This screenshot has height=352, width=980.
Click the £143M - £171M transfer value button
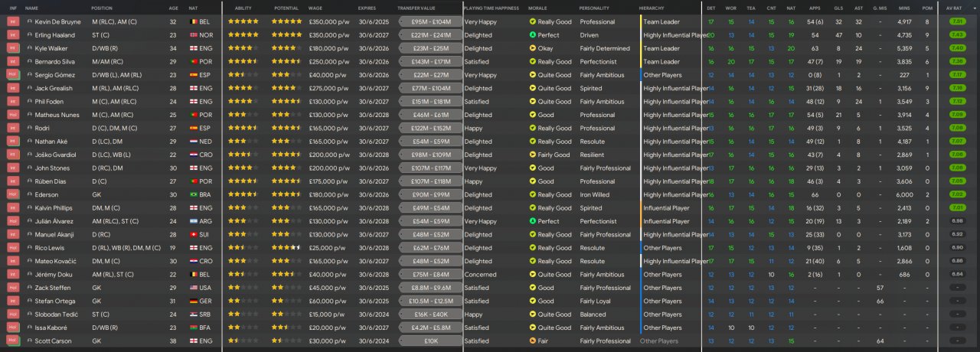[x=431, y=61]
